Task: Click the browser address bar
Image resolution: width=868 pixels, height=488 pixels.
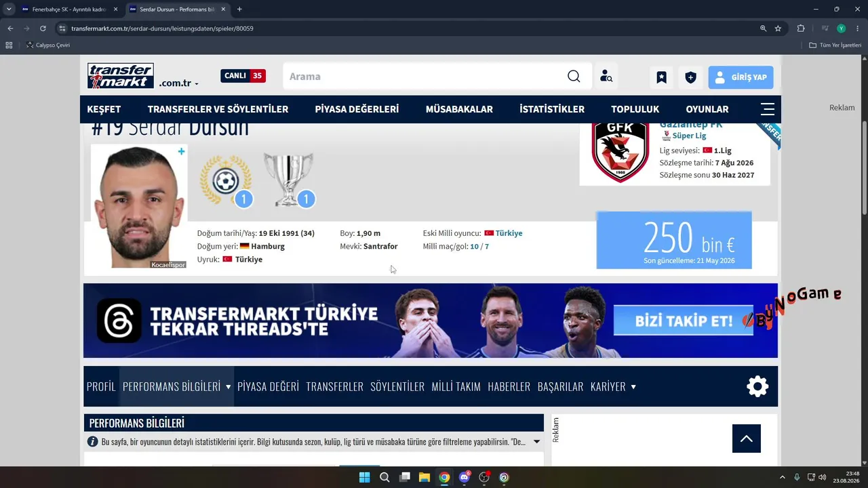Action: pyautogui.click(x=406, y=28)
